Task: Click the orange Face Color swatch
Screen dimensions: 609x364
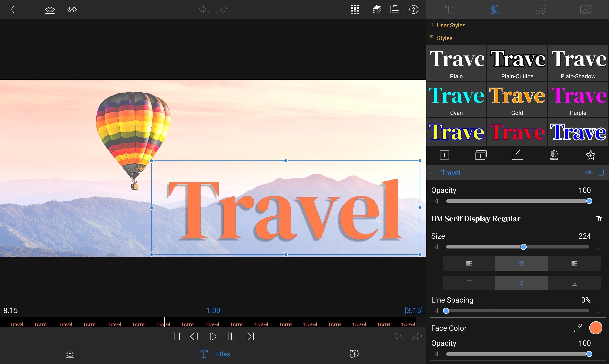Action: pos(595,328)
